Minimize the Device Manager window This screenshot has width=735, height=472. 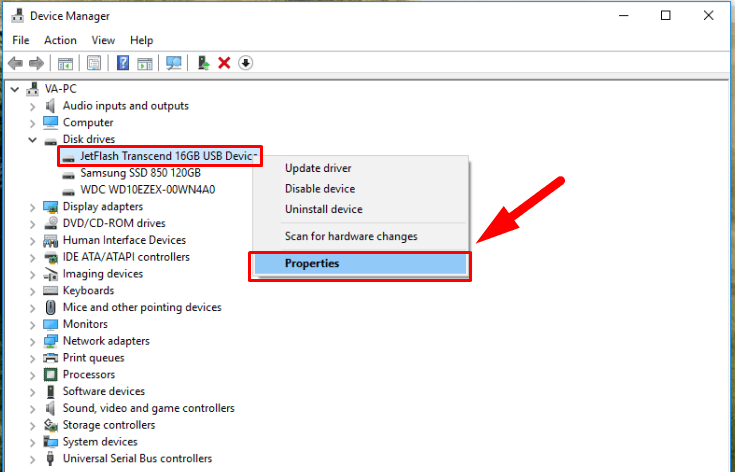click(623, 15)
